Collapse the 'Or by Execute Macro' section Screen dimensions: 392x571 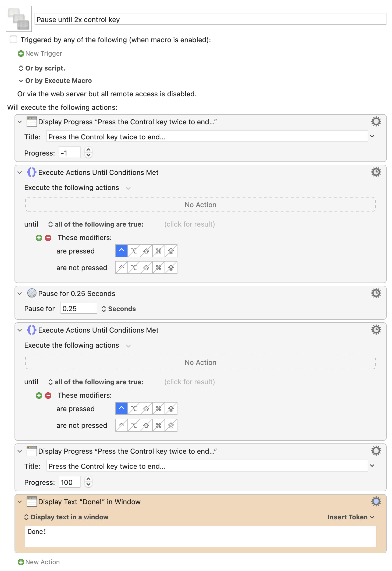pos(21,81)
